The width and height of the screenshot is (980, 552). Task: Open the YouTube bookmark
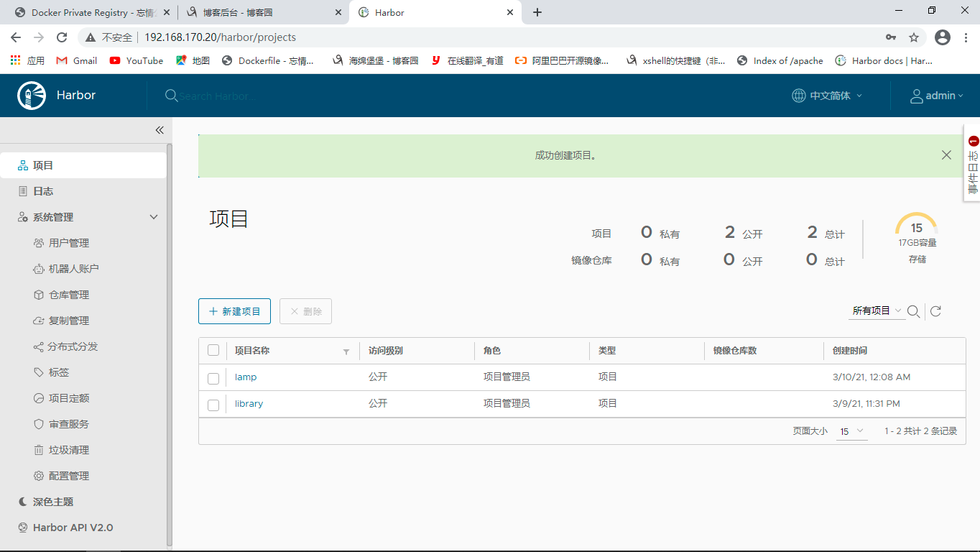(137, 61)
